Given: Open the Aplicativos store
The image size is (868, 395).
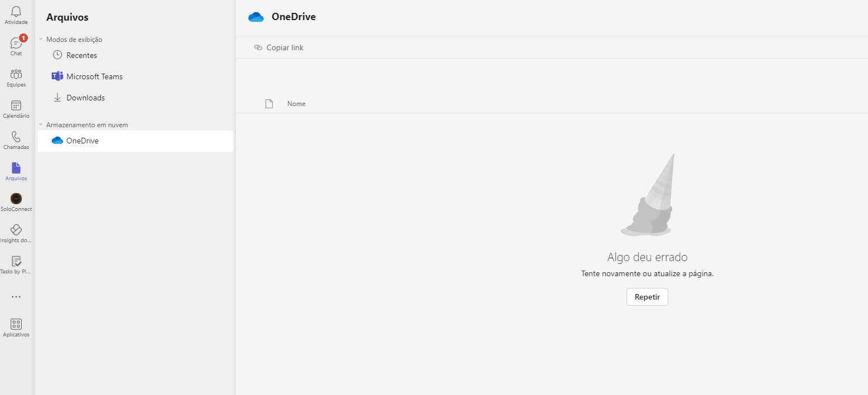Looking at the screenshot, I should (x=16, y=327).
